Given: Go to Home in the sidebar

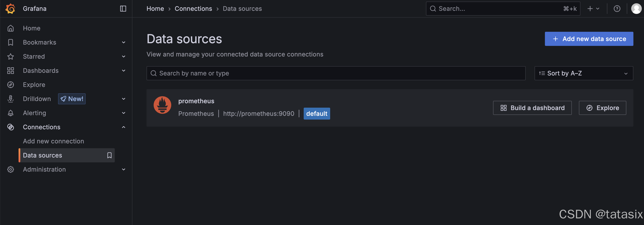Looking at the screenshot, I should [32, 28].
